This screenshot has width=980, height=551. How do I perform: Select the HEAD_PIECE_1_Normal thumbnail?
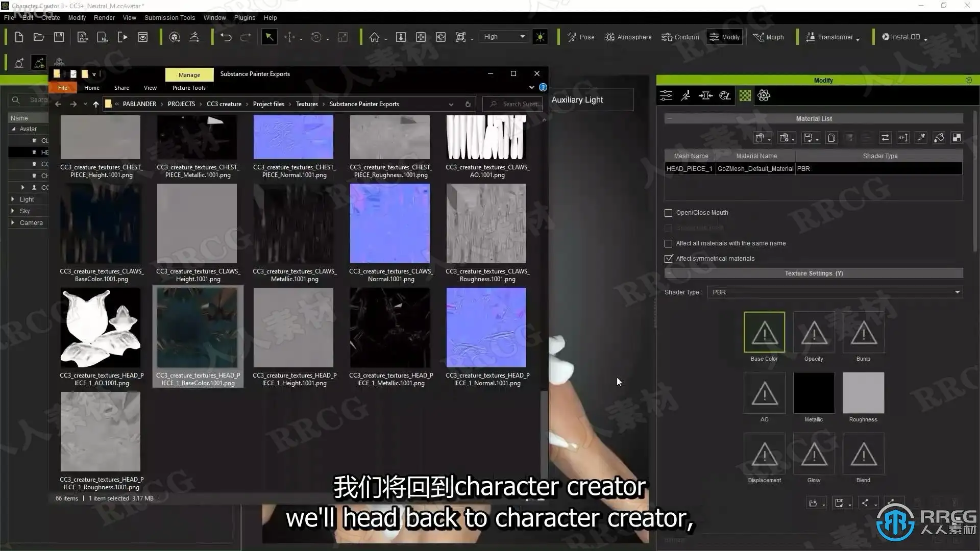click(486, 328)
